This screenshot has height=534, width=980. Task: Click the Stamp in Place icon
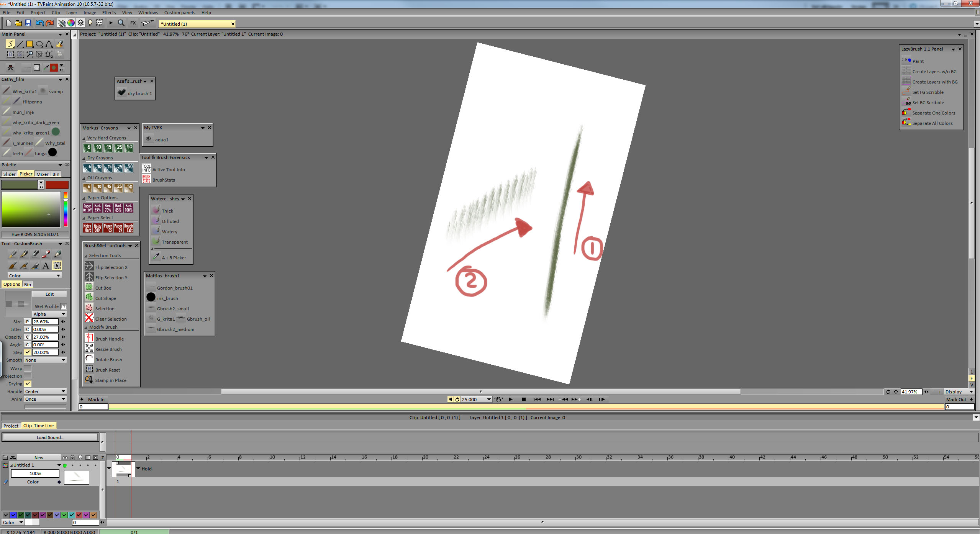[89, 379]
